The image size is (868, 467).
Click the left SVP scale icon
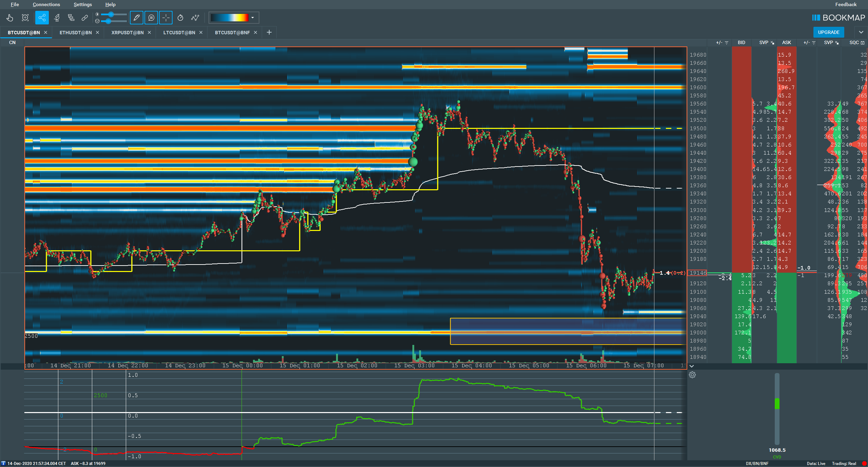click(x=772, y=43)
